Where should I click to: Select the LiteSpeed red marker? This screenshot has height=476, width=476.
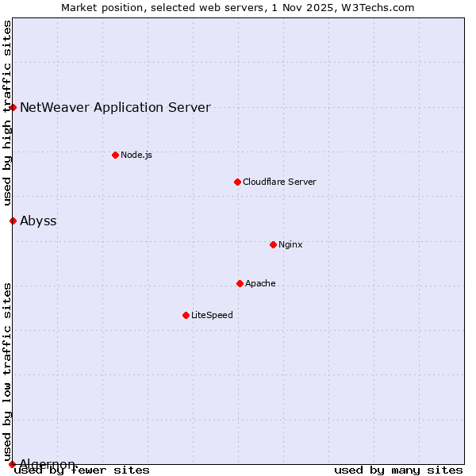[186, 315]
